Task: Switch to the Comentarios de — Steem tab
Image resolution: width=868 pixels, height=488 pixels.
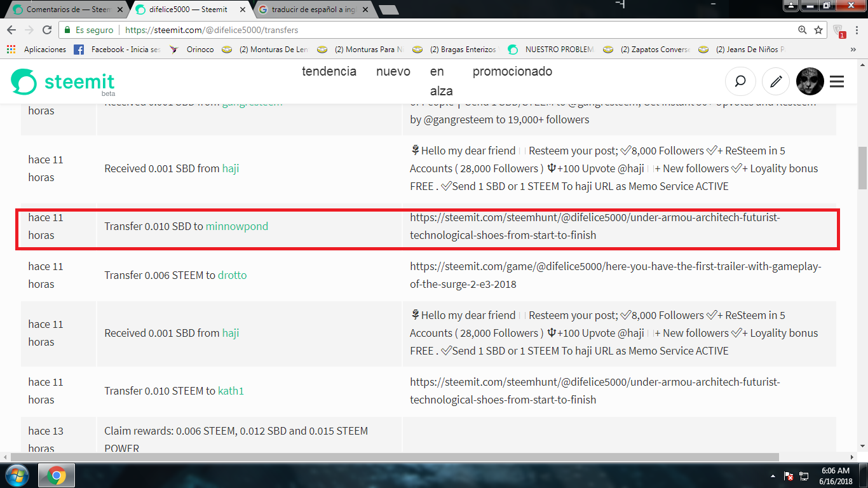Action: tap(67, 10)
